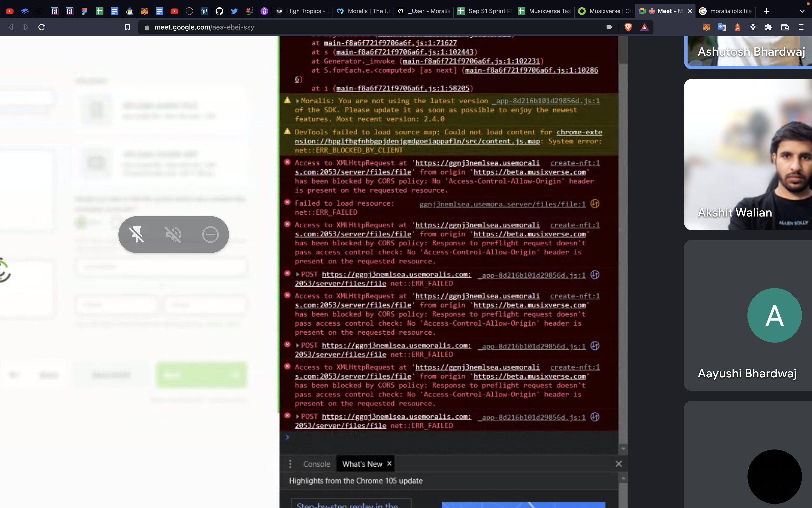
Task: Open React Developer Tools extension icon
Action: (753, 27)
